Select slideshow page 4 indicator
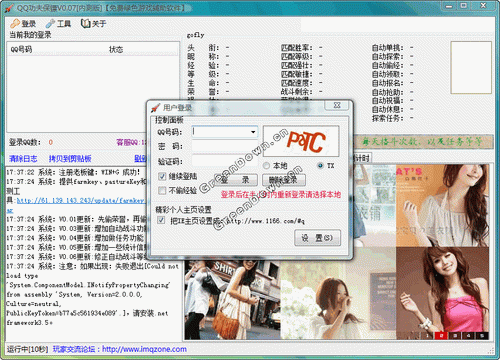The image size is (500, 360). [468, 335]
